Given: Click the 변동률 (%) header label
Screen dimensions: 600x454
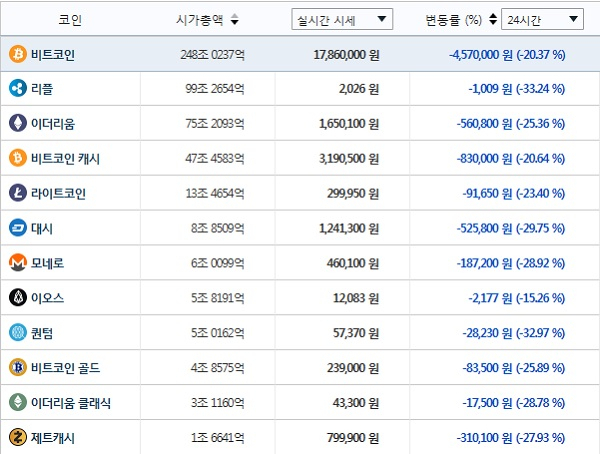Looking at the screenshot, I should point(454,20).
